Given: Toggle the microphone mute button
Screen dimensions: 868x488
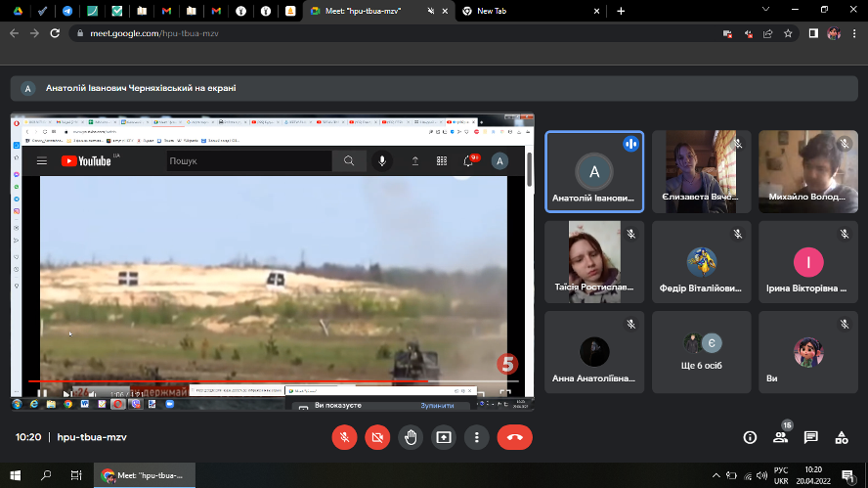Looking at the screenshot, I should (343, 437).
